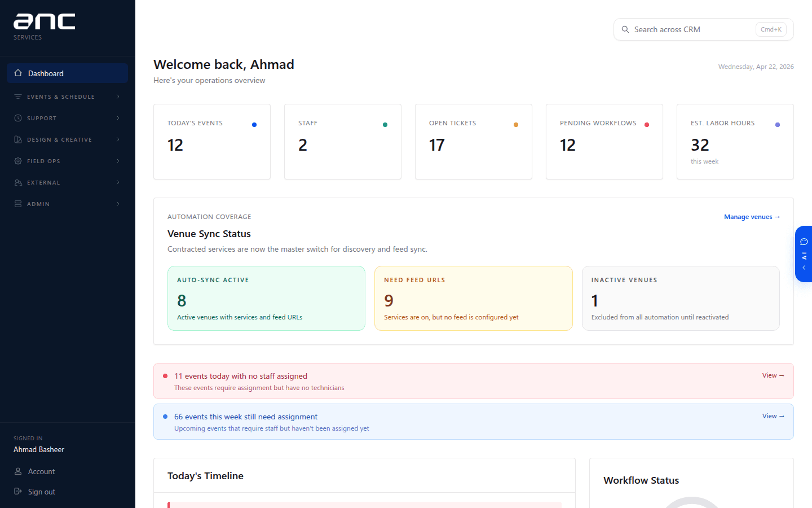Image resolution: width=812 pixels, height=508 pixels.
Task: Expand Events & Schedule chevron
Action: click(x=118, y=97)
